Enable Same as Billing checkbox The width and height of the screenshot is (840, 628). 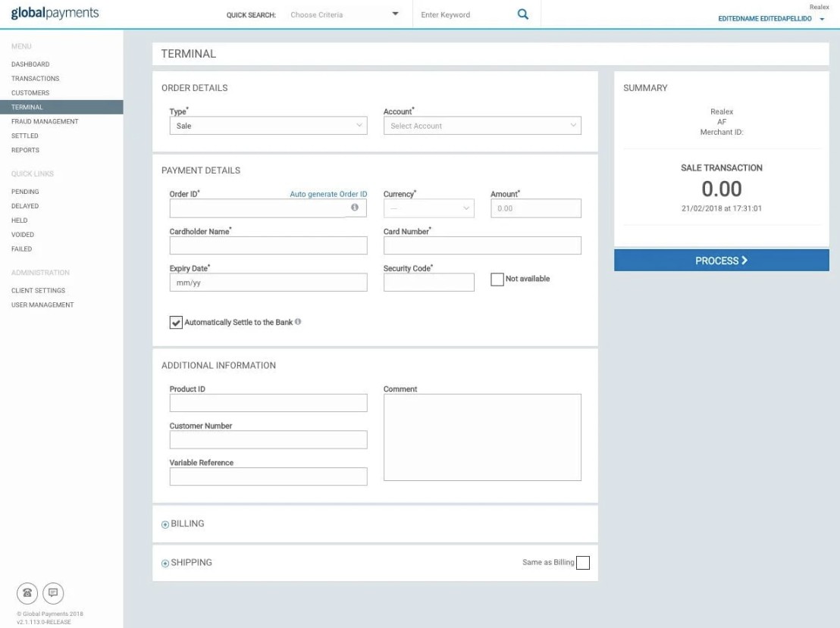582,562
